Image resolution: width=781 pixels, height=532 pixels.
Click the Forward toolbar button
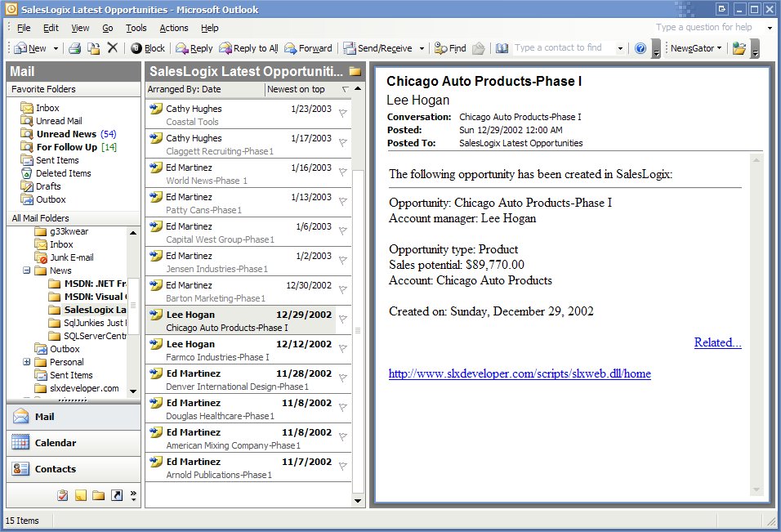[308, 48]
